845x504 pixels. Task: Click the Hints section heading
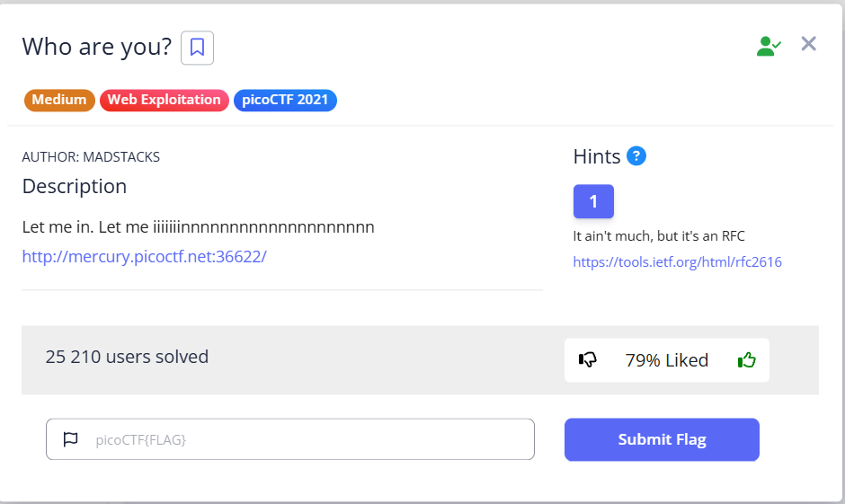pos(597,156)
